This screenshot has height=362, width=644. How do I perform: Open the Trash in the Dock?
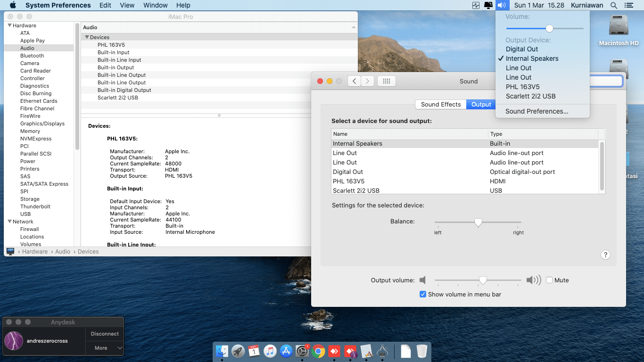[x=422, y=351]
